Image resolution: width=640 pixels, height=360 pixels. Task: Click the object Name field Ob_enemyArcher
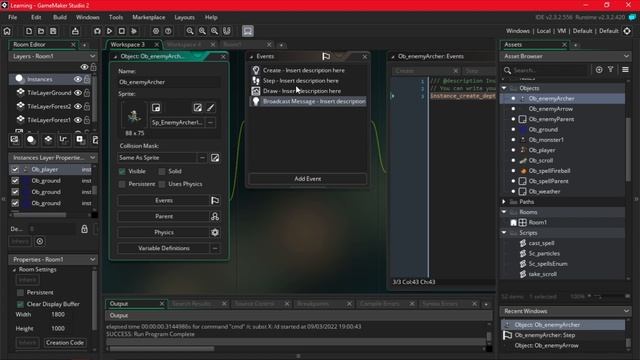click(x=169, y=82)
